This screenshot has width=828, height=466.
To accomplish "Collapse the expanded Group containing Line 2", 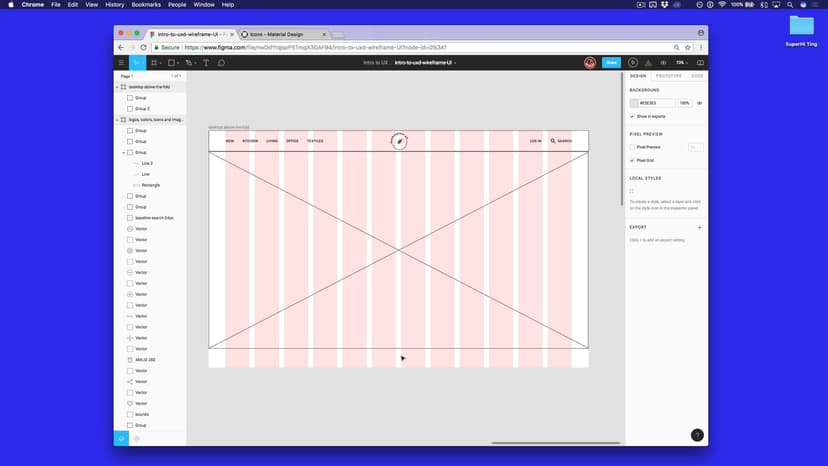I will coord(124,152).
